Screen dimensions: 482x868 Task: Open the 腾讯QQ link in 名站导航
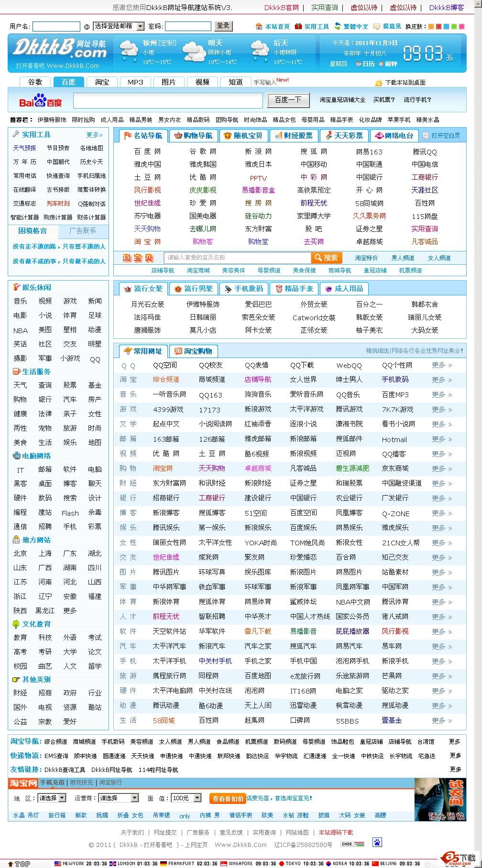(425, 152)
